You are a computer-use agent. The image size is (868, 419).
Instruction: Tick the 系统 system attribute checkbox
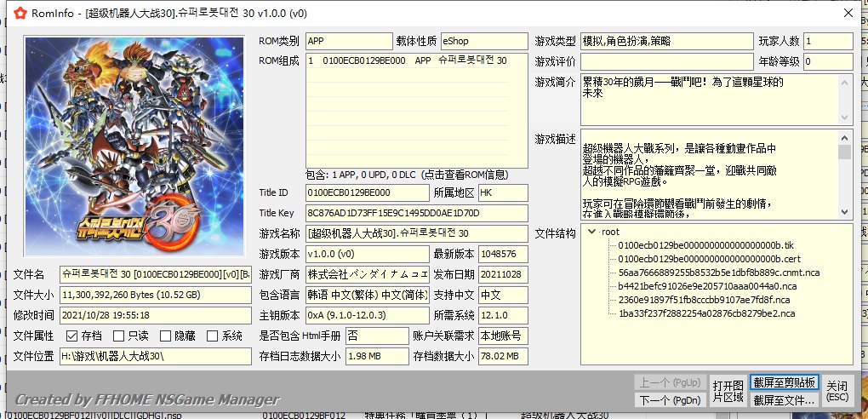click(214, 336)
